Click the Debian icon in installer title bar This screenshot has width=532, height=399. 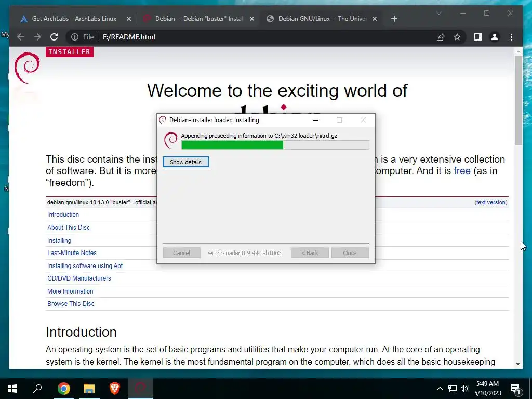[x=163, y=120]
